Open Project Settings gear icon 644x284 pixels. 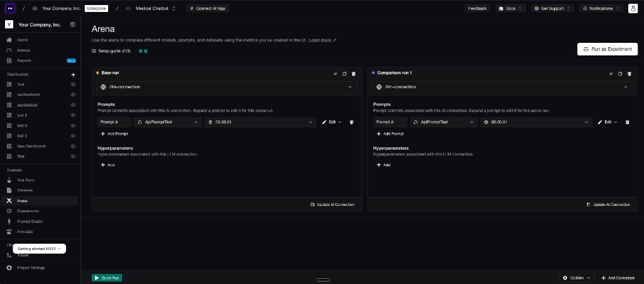[9, 268]
